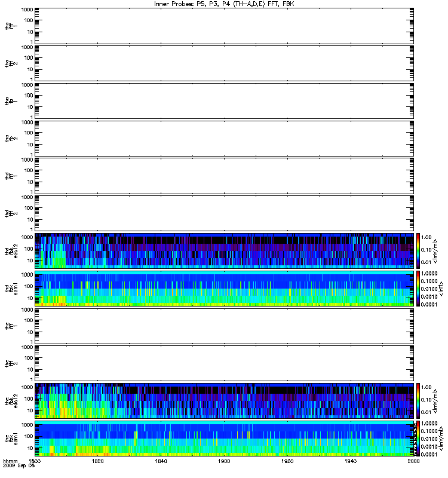Image resolution: width=448 pixels, height=478 pixels.
Task: Select the 'the fbk scm1' panel label
Action: (11, 439)
